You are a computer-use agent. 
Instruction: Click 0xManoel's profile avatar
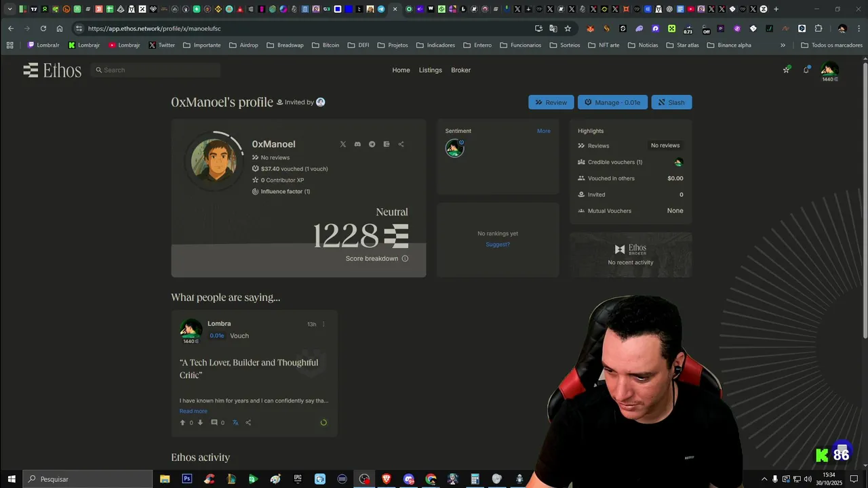point(214,161)
